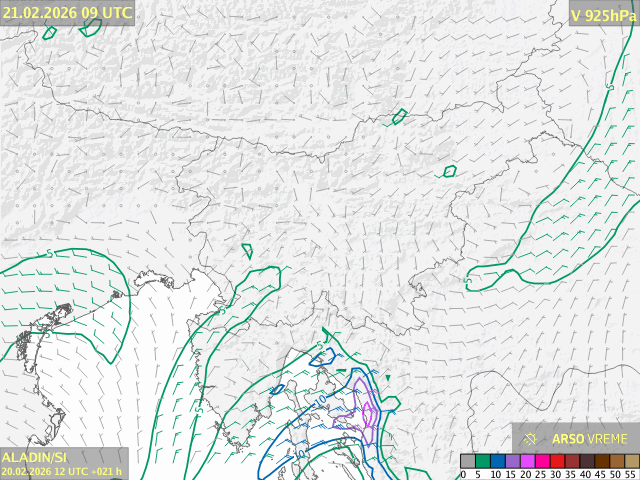This screenshot has width=640, height=480.
Task: Click the small green contour left of map center
Action: click(247, 250)
